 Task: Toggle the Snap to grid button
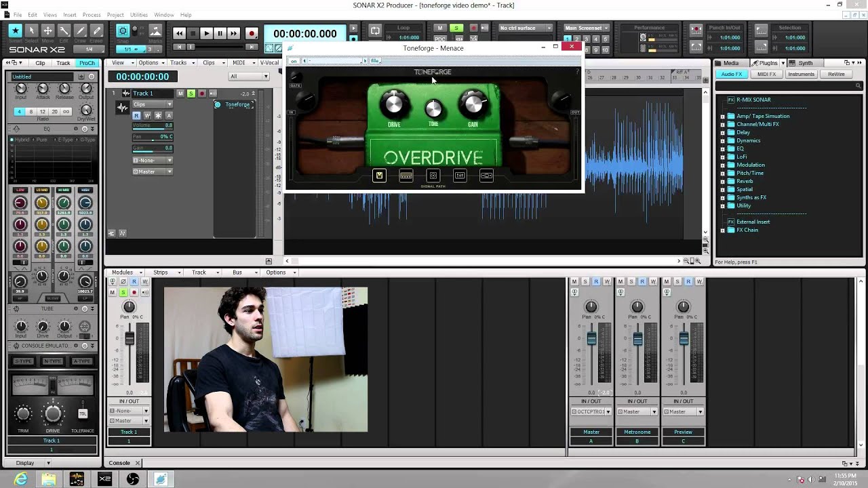(x=123, y=30)
